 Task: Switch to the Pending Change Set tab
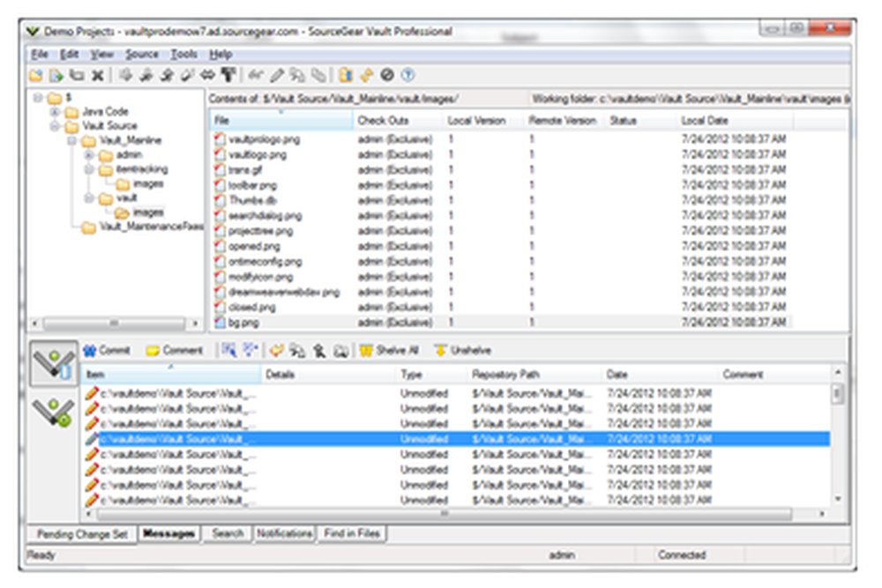tap(82, 534)
